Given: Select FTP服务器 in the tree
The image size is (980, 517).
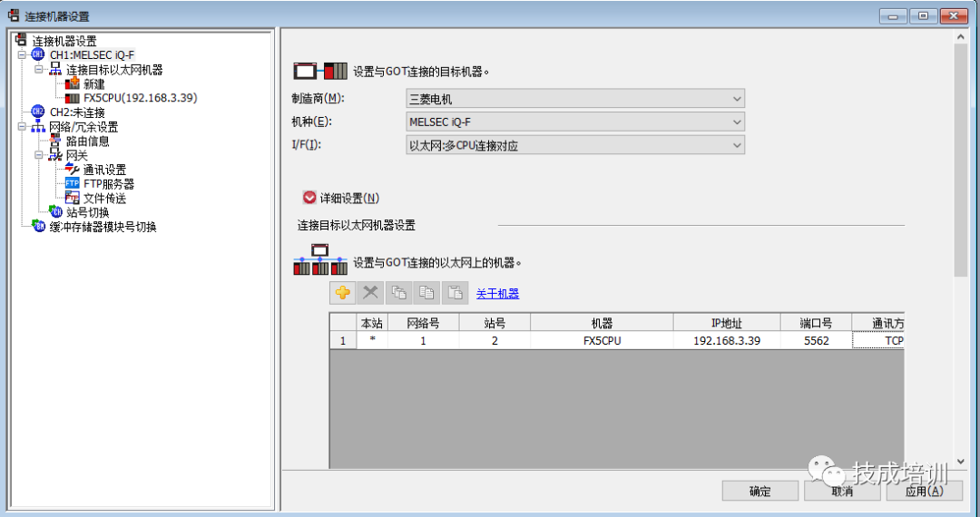Looking at the screenshot, I should [109, 184].
